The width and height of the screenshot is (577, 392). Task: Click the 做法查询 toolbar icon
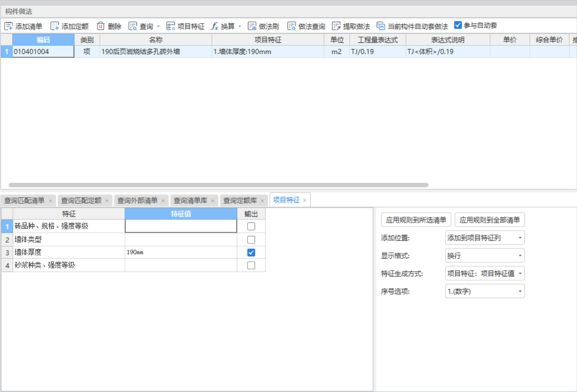(292, 26)
